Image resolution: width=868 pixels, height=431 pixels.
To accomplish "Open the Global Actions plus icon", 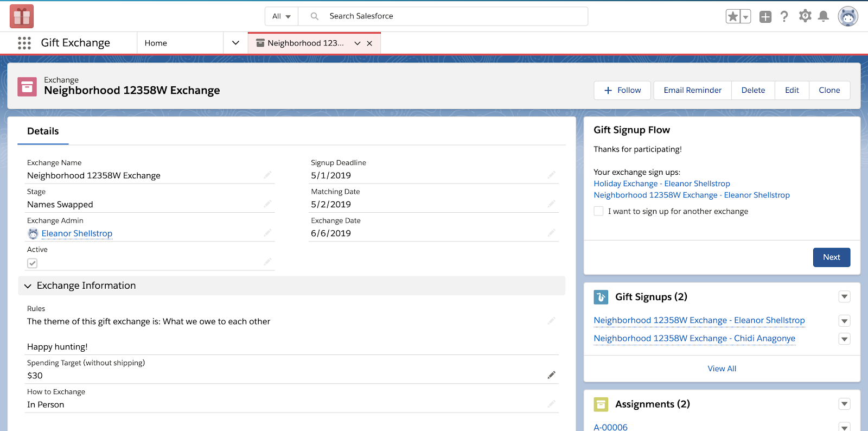I will [x=765, y=17].
